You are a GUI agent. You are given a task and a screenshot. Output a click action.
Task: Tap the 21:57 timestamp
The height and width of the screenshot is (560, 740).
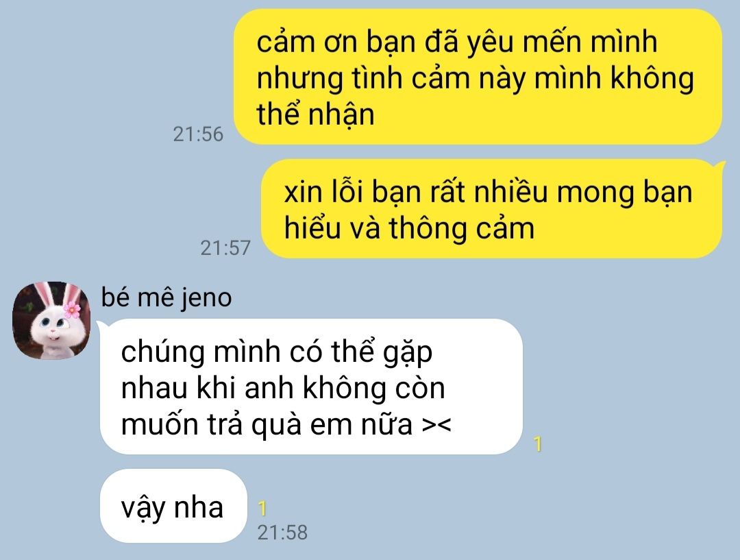(x=225, y=248)
